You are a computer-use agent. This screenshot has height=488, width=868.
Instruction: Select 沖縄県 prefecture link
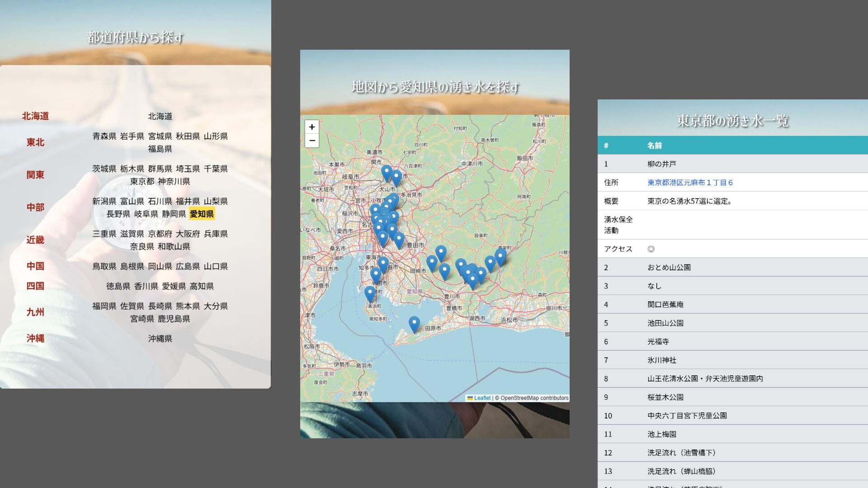coord(160,338)
